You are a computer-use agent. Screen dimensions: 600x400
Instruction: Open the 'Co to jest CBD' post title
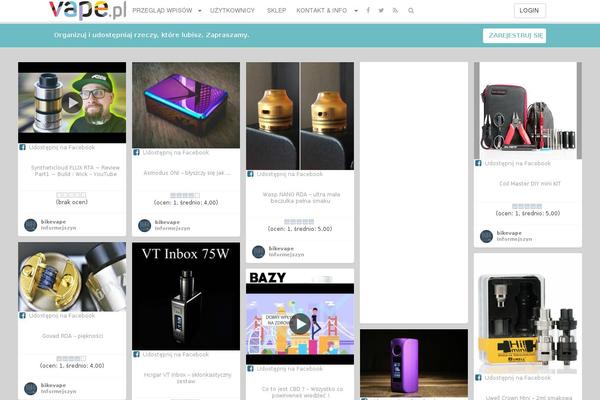(302, 392)
